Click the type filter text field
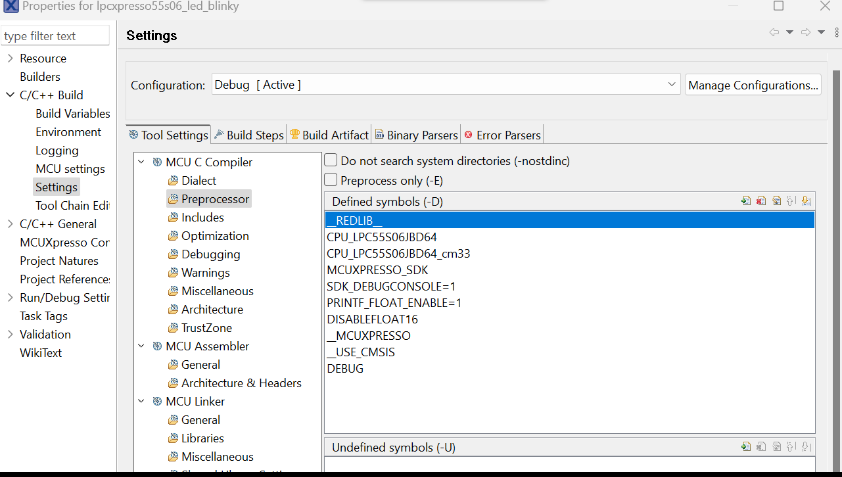842x477 pixels. point(55,36)
